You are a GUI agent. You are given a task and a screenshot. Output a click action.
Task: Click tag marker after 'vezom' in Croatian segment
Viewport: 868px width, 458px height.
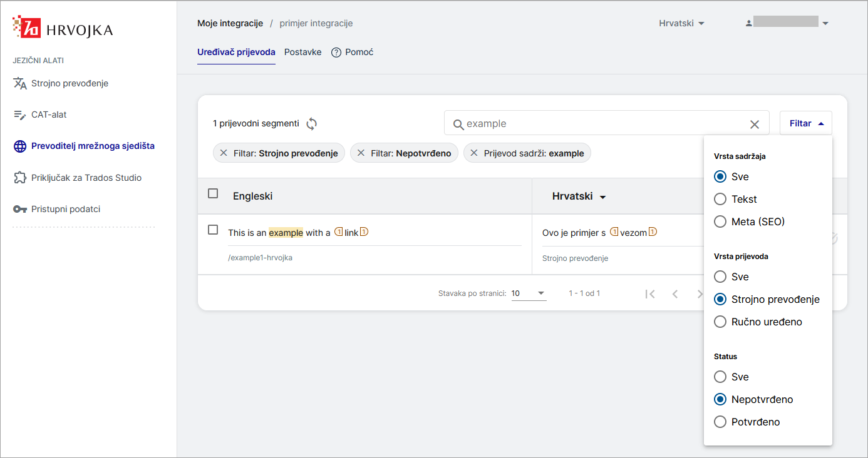point(653,232)
